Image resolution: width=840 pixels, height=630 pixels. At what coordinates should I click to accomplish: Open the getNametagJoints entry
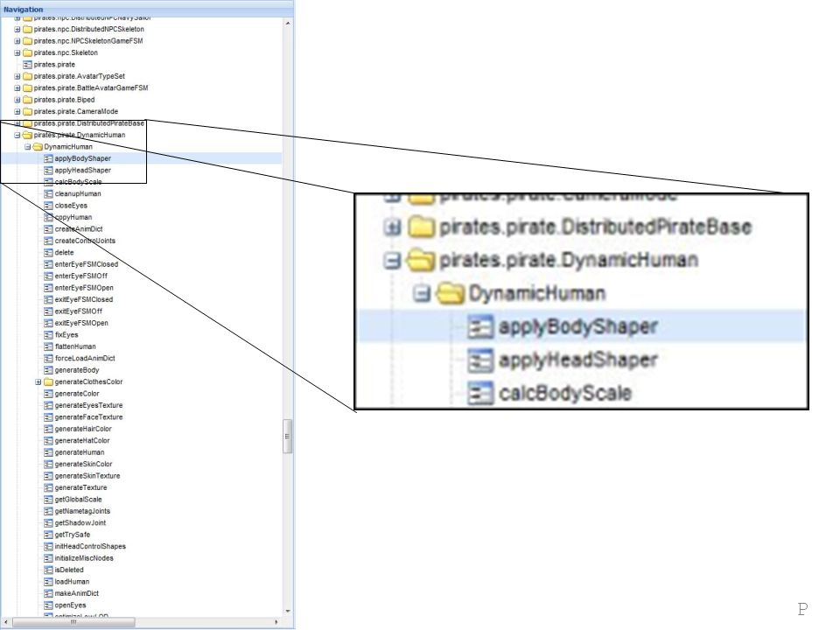point(82,512)
